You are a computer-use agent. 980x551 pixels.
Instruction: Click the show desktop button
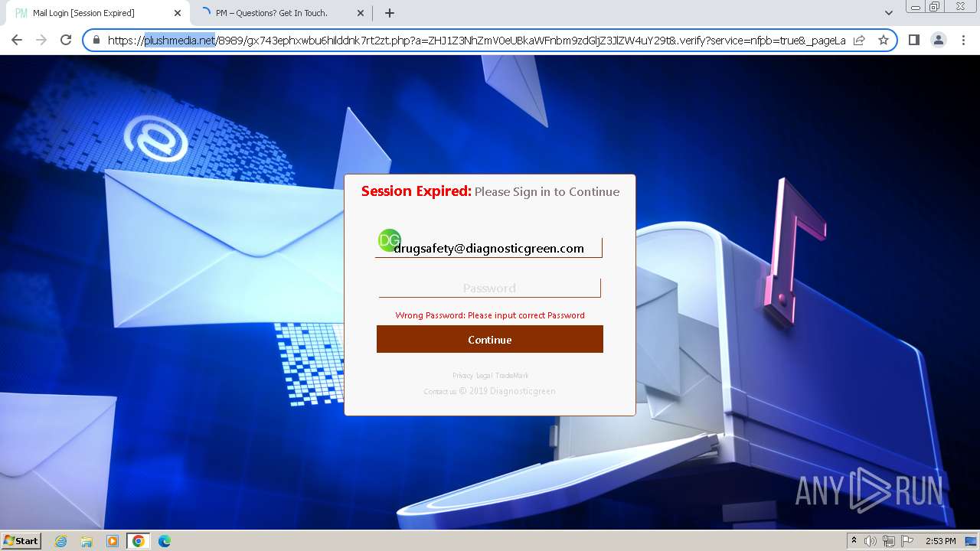pos(972,541)
